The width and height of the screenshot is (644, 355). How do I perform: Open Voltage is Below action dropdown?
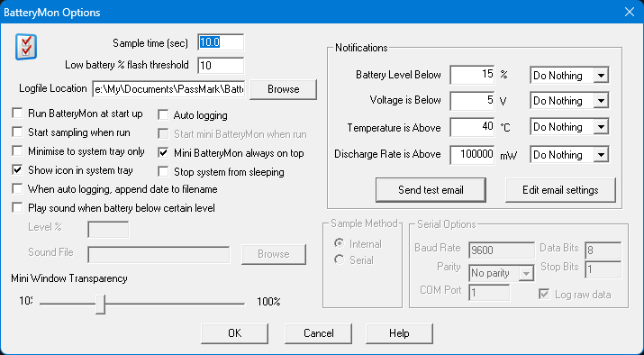(601, 101)
